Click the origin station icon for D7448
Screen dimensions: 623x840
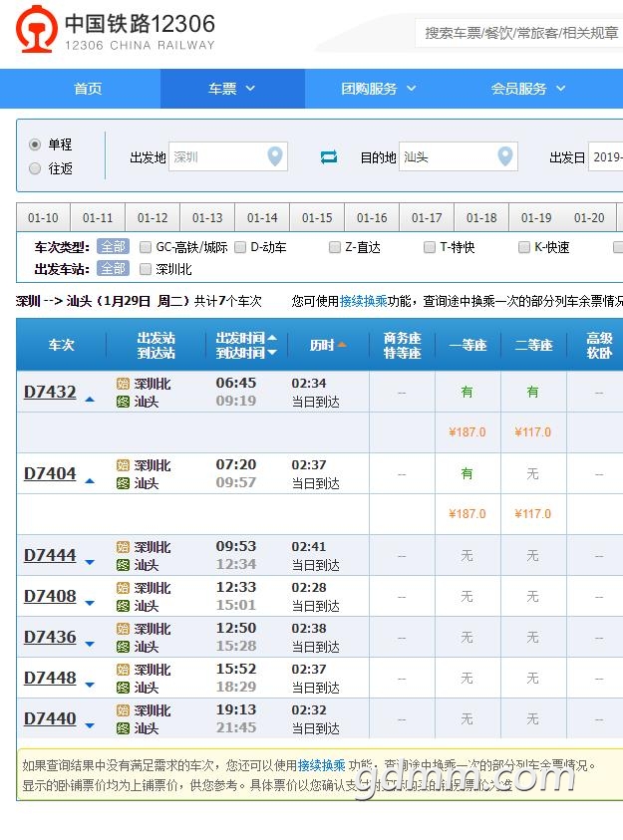[x=123, y=670]
